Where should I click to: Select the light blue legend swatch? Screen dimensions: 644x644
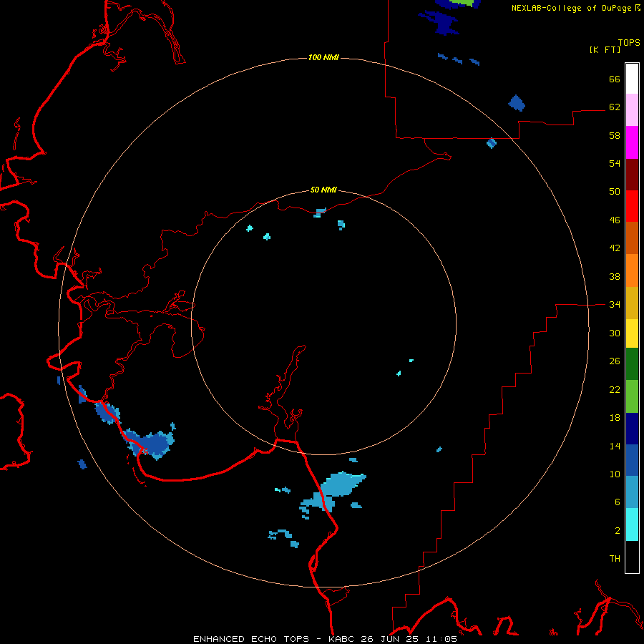point(632,492)
